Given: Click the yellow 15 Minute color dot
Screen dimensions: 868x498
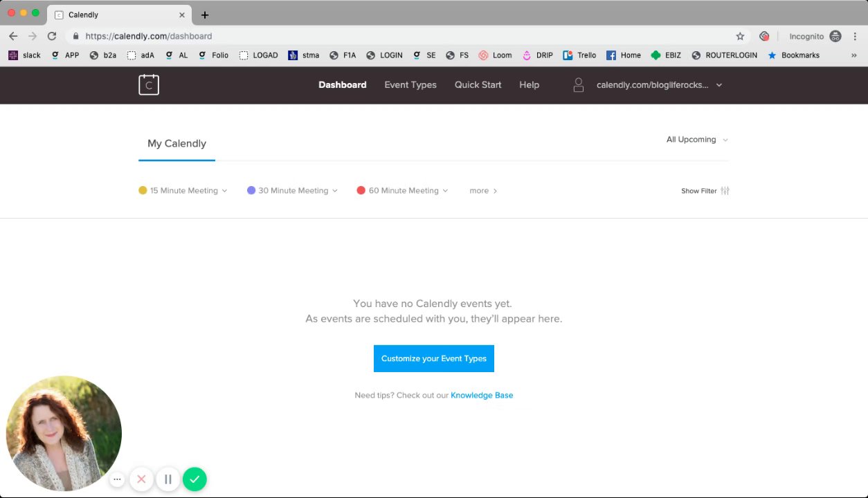Looking at the screenshot, I should point(143,191).
